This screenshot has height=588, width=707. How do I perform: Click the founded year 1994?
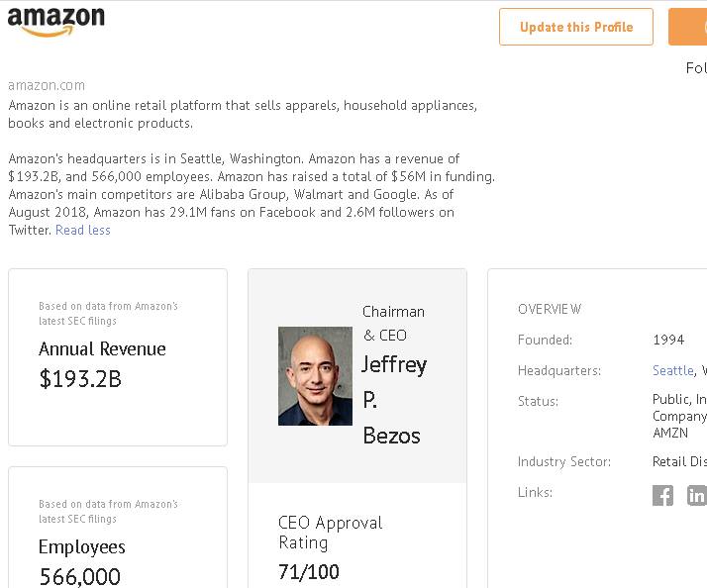click(668, 340)
